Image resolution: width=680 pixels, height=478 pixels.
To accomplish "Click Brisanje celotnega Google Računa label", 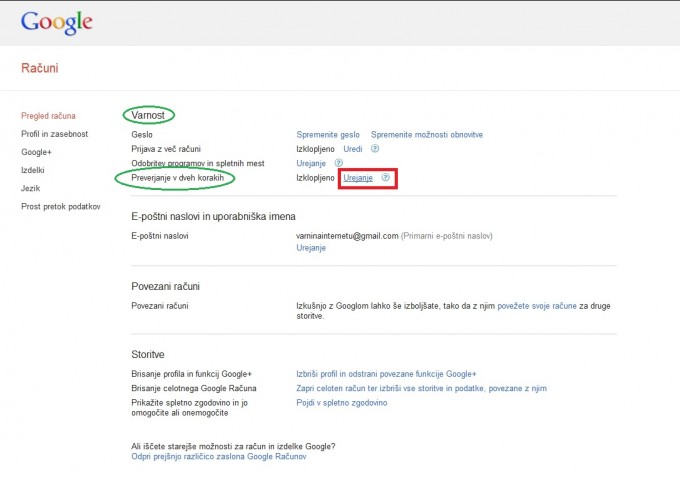I will click(x=194, y=388).
